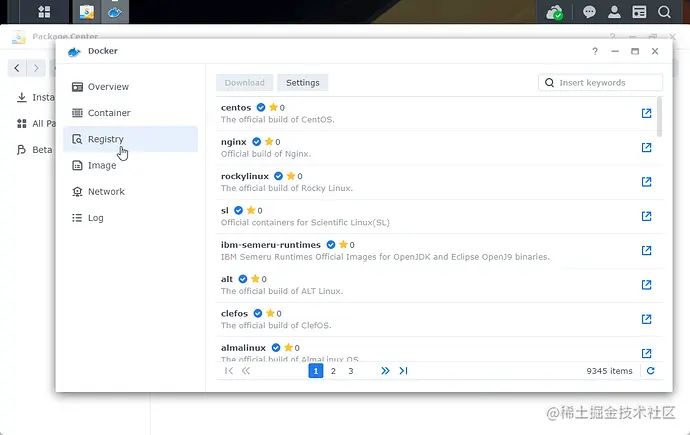Open rockylinux external link icon

click(646, 182)
